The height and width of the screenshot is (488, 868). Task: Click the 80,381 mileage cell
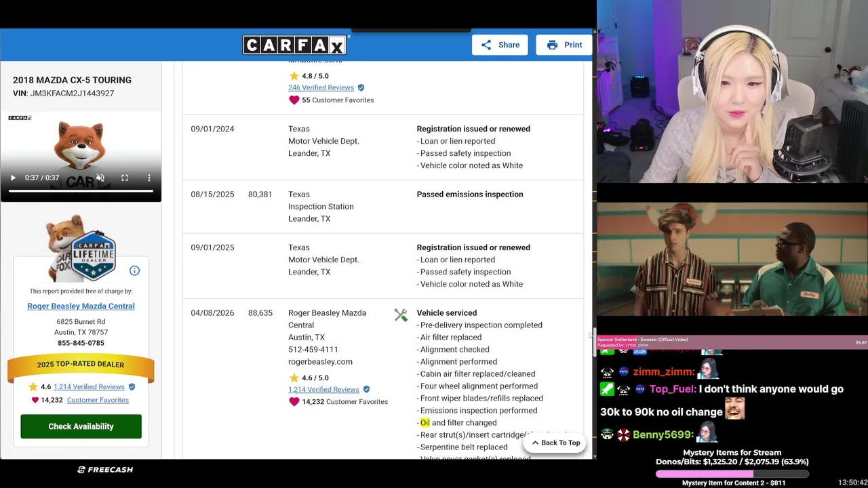[260, 194]
